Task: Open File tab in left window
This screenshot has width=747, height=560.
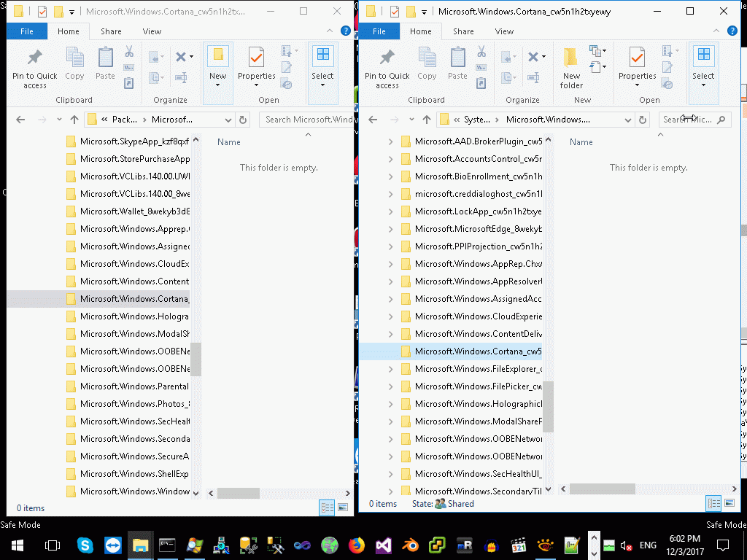Action: [x=27, y=31]
